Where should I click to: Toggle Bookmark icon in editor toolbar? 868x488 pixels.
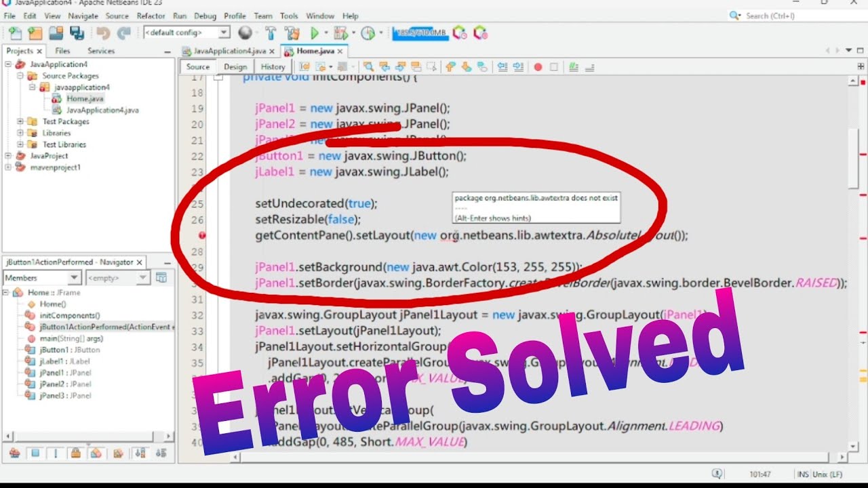click(482, 66)
